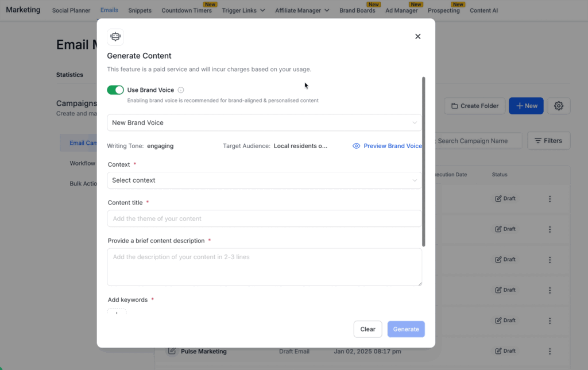Open three-dot menu for Pulse Marketing row
The image size is (588, 370).
(550, 351)
